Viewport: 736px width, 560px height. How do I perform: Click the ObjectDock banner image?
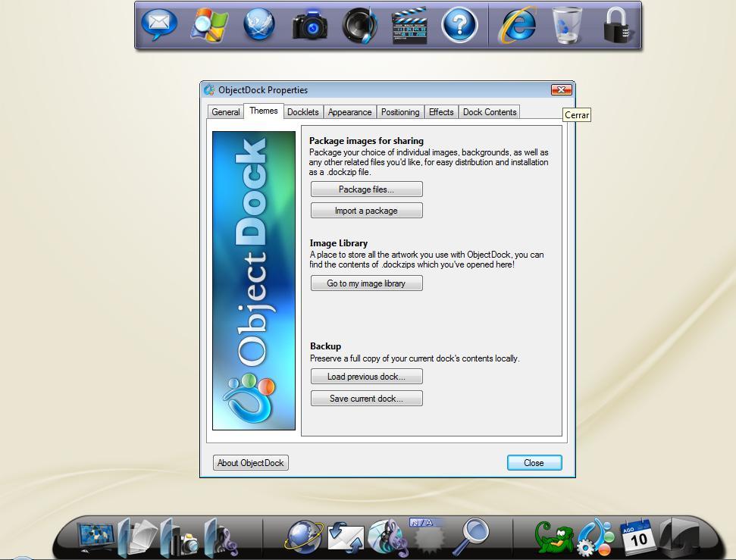[x=253, y=279]
